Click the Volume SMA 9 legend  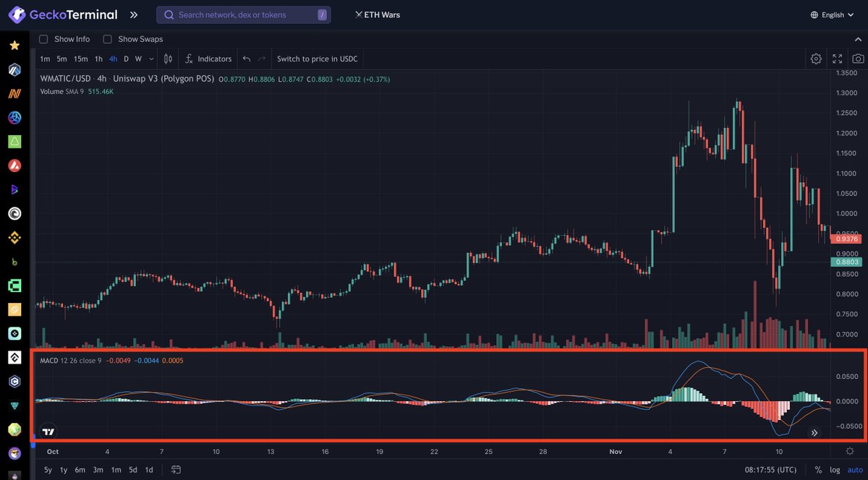61,91
